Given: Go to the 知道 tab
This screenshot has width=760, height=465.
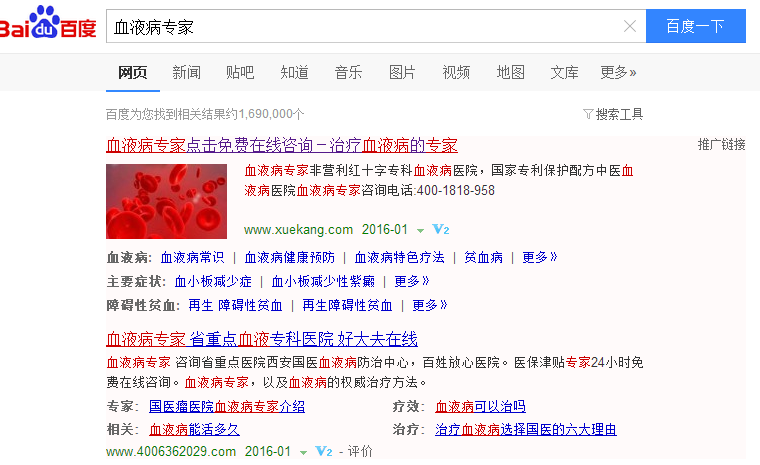Looking at the screenshot, I should [x=294, y=73].
